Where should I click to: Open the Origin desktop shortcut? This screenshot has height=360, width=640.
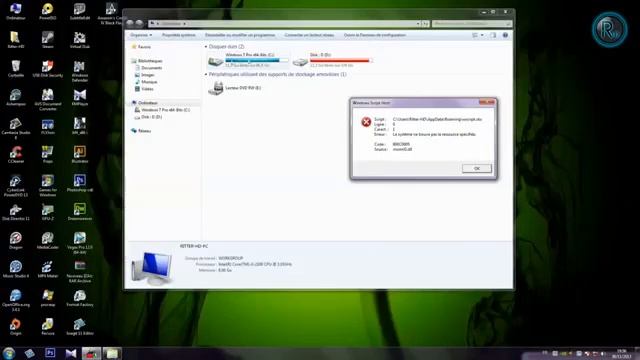(x=16, y=327)
